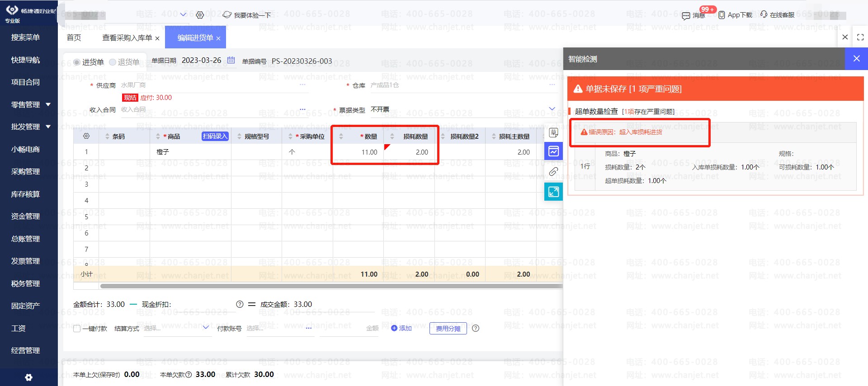
Task: Expand the top bar dropdown chevron
Action: (183, 14)
